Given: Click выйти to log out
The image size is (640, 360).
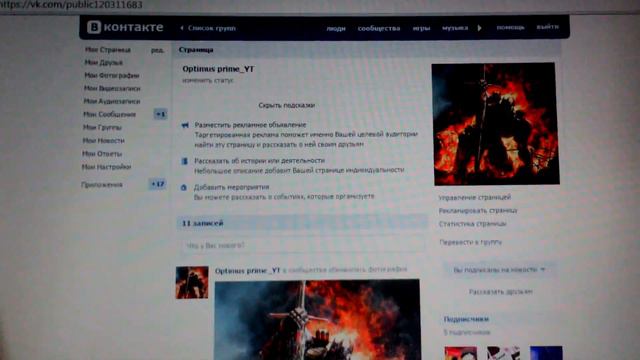Looking at the screenshot, I should [547, 27].
